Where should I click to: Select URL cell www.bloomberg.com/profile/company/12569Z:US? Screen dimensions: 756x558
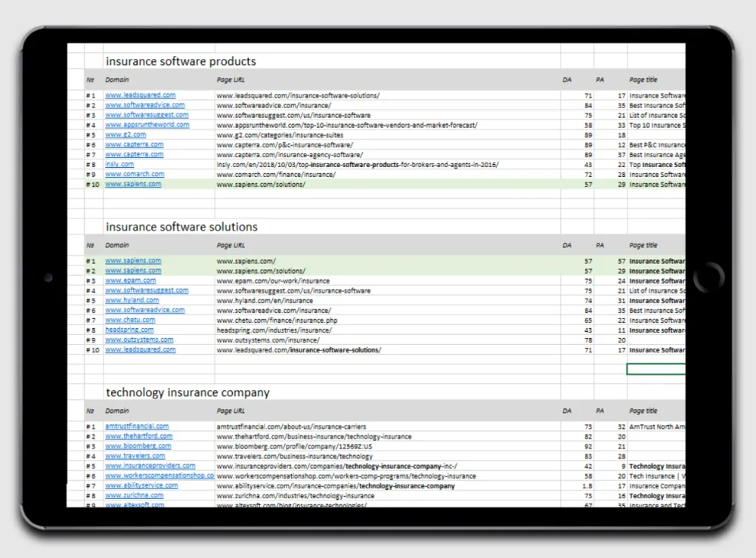pyautogui.click(x=295, y=447)
